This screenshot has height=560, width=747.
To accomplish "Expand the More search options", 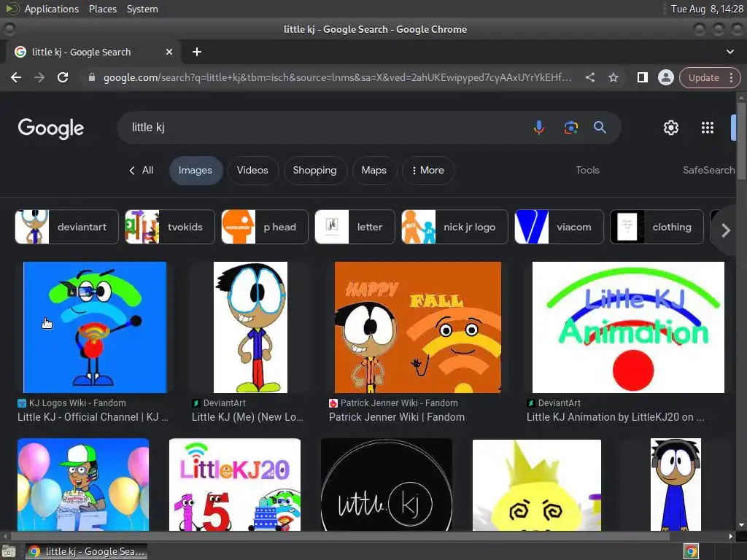I will [x=427, y=171].
